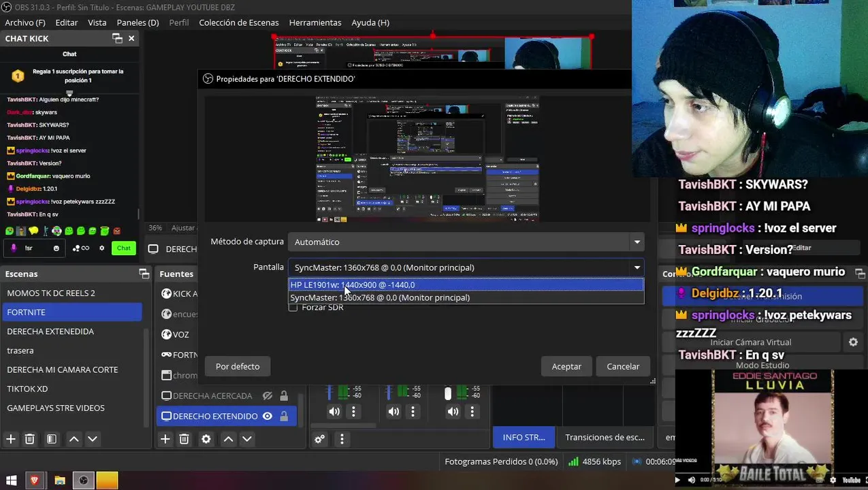Delete selected scene with Escenas trash icon
This screenshot has width=868, height=490.
click(x=30, y=439)
